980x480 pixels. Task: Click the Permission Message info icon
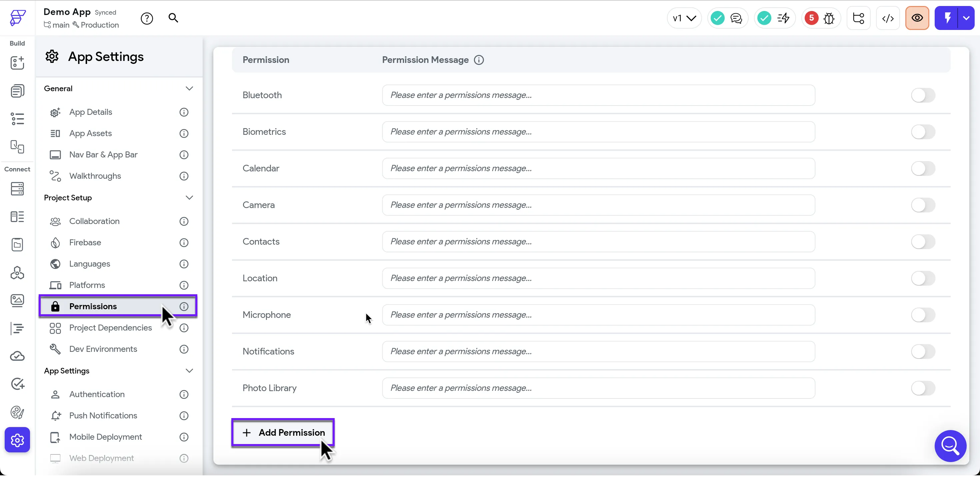pyautogui.click(x=479, y=60)
